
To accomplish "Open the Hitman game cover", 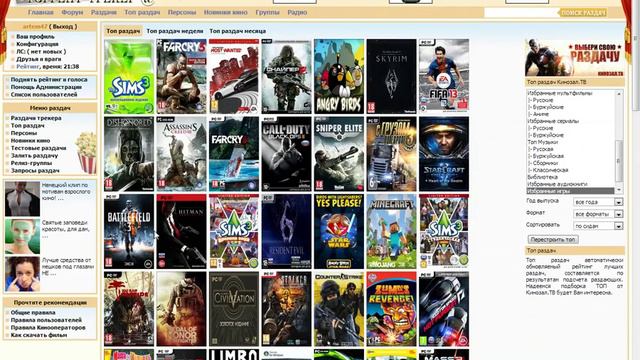I will tap(181, 231).
